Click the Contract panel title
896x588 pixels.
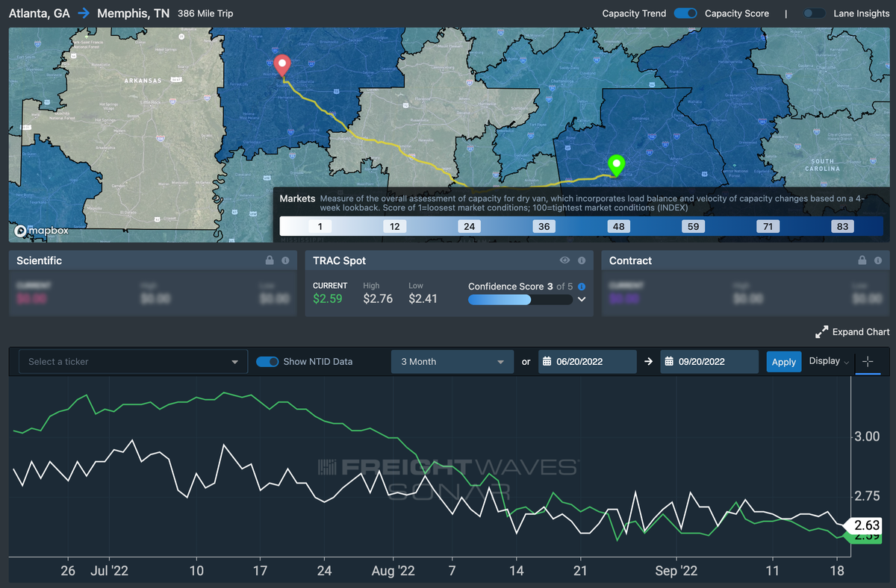(x=630, y=260)
